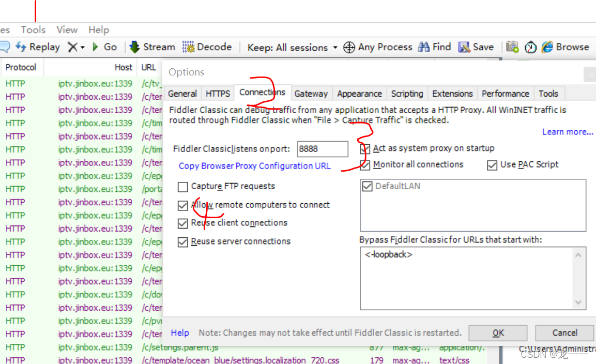
Task: Close the Options dialog
Action: 591,74
